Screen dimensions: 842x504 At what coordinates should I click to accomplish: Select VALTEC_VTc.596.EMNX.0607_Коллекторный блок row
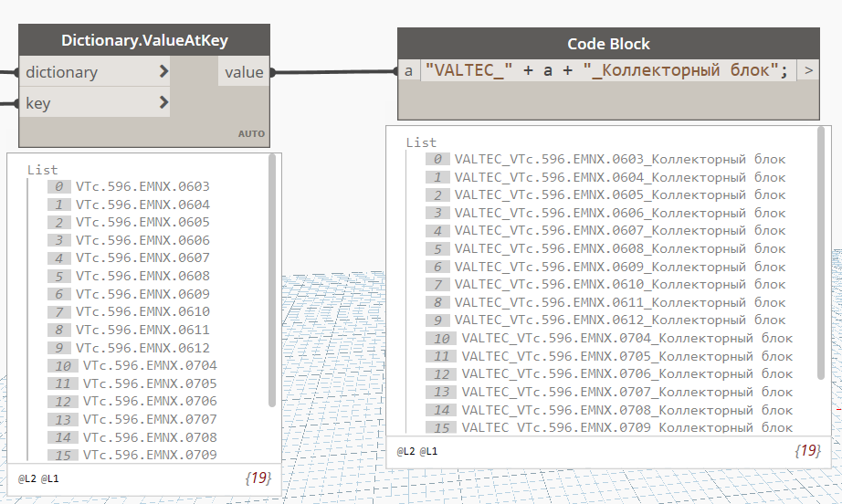(620, 230)
